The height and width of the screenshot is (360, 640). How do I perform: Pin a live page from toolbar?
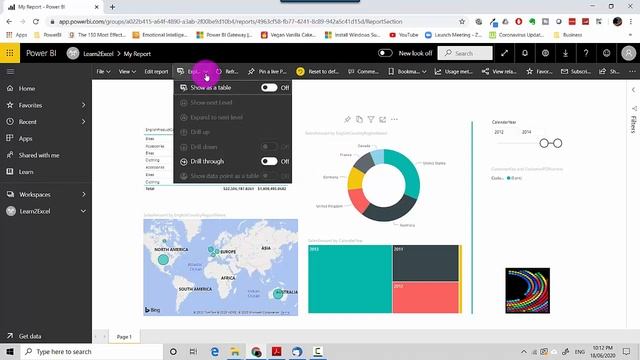[x=267, y=71]
